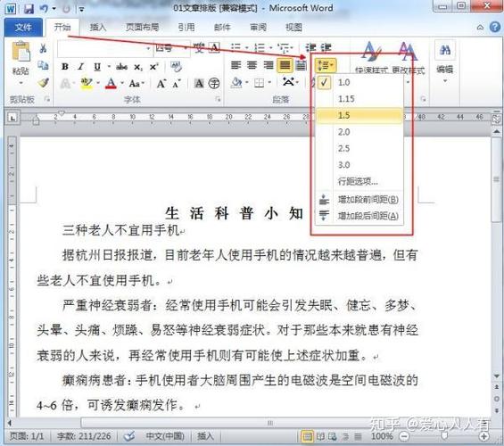This screenshot has width=504, height=446.
Task: Click the Undo icon in title bar
Action: click(44, 9)
